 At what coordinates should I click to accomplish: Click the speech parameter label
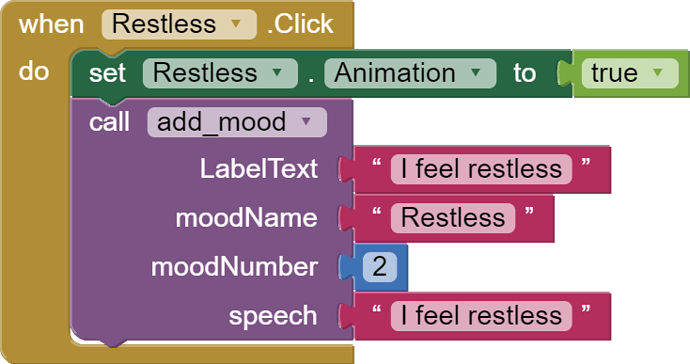tap(273, 317)
